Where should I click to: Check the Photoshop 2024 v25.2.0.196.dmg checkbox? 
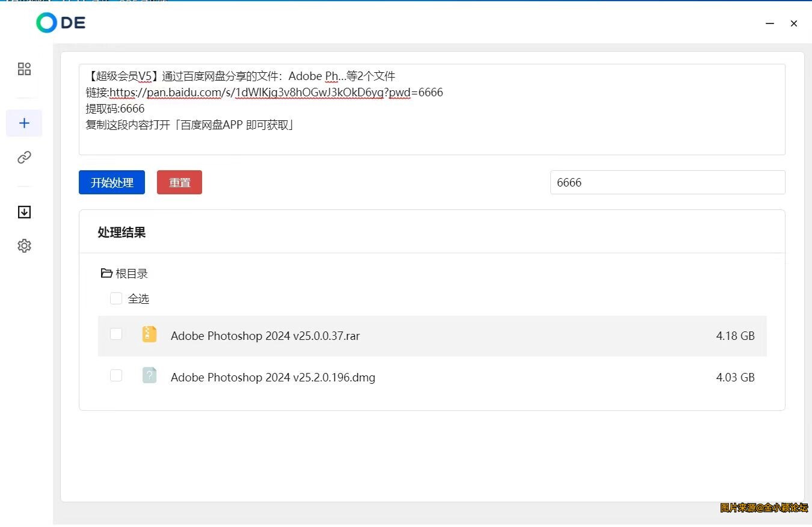tap(116, 375)
